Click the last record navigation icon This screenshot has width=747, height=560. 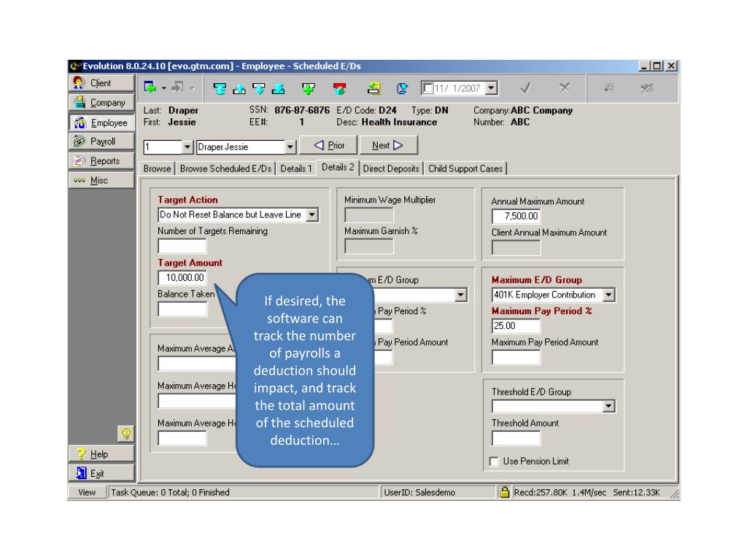pos(278,88)
